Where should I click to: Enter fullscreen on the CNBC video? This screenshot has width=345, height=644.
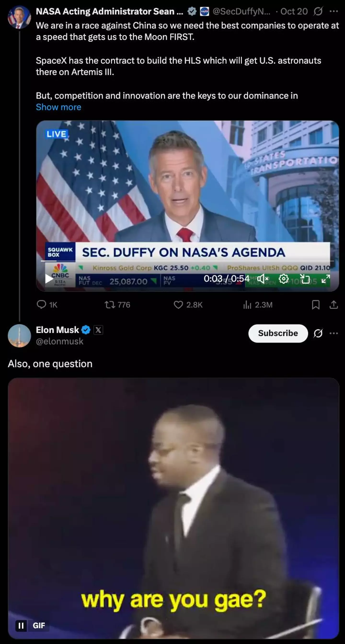coord(326,279)
